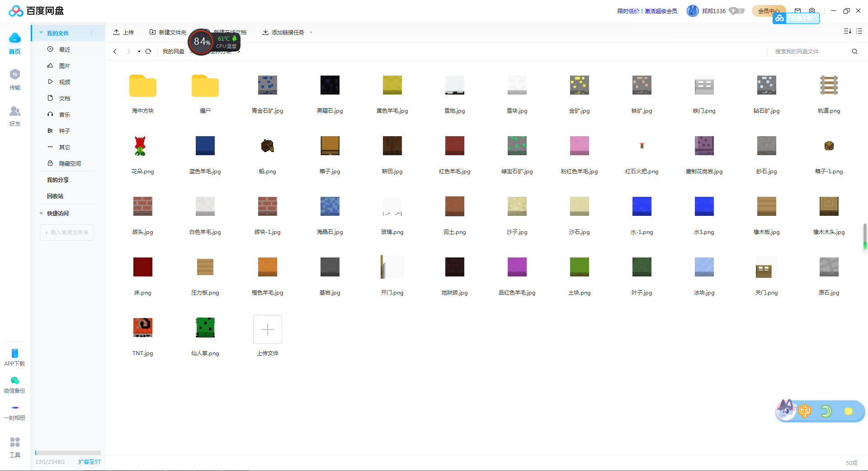Select the 钻石矿.jpg thumbnail
The height and width of the screenshot is (471, 868).
tap(767, 86)
